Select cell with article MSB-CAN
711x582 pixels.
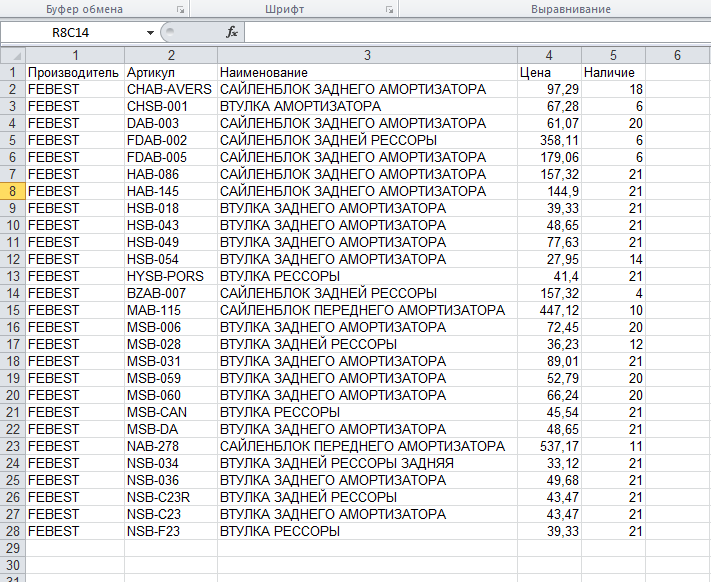pyautogui.click(x=171, y=412)
